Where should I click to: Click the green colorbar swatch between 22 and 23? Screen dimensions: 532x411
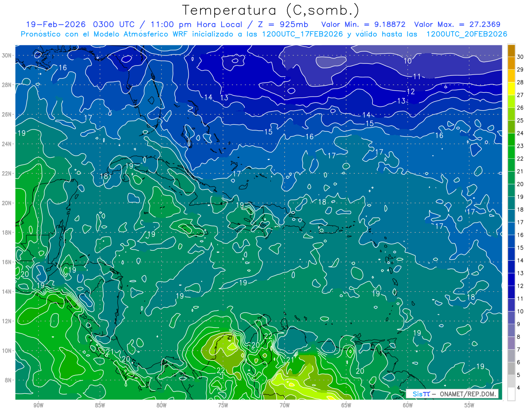tap(511, 152)
